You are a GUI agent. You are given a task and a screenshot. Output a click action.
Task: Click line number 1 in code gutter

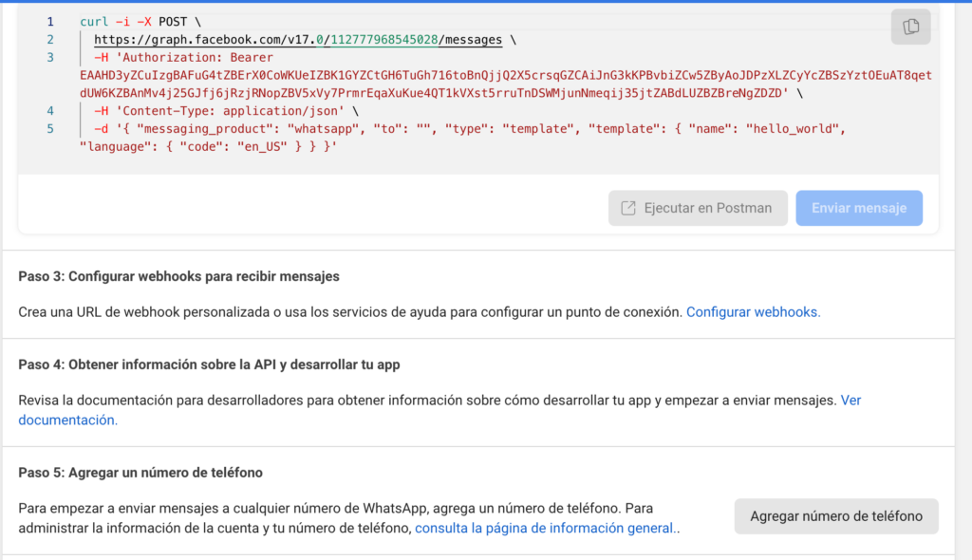click(50, 21)
